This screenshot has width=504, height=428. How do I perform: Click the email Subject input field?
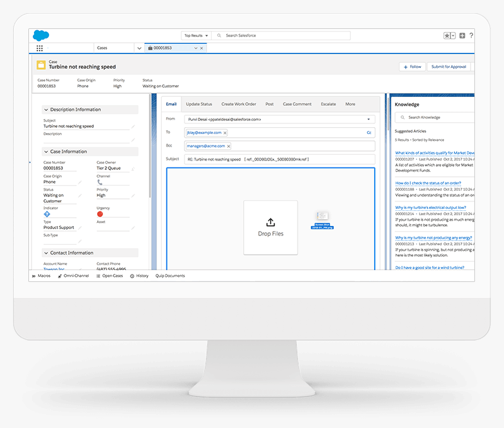(x=279, y=159)
